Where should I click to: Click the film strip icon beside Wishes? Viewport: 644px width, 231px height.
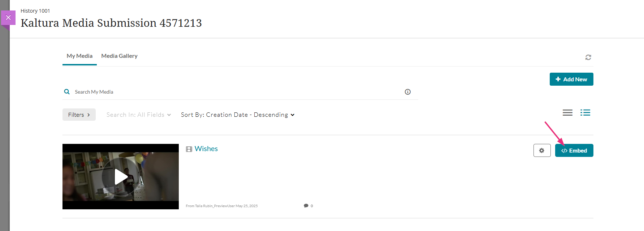point(189,149)
